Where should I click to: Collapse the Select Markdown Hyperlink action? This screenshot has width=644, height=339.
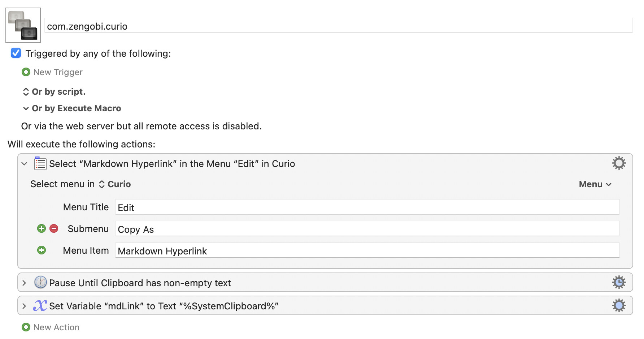click(24, 164)
